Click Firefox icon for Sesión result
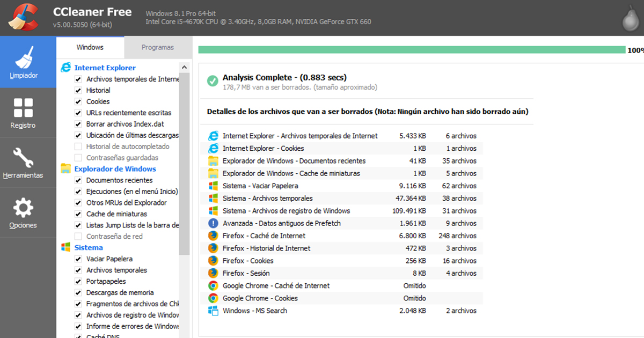Viewport: 644px width, 338px height. [x=213, y=273]
